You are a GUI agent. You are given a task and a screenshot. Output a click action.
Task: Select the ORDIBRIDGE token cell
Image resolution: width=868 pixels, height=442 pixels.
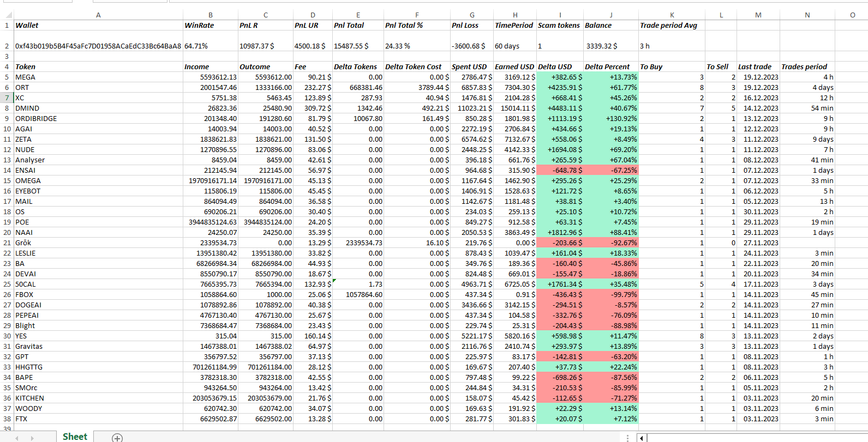(98, 119)
